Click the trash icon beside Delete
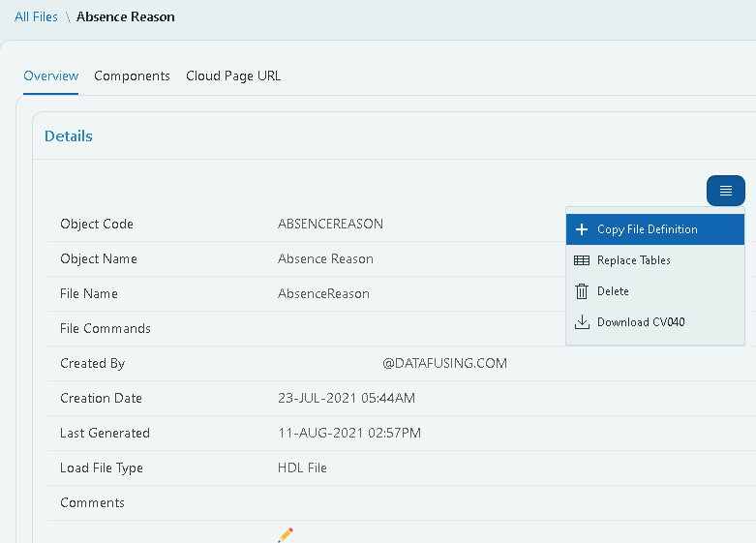 [x=582, y=291]
